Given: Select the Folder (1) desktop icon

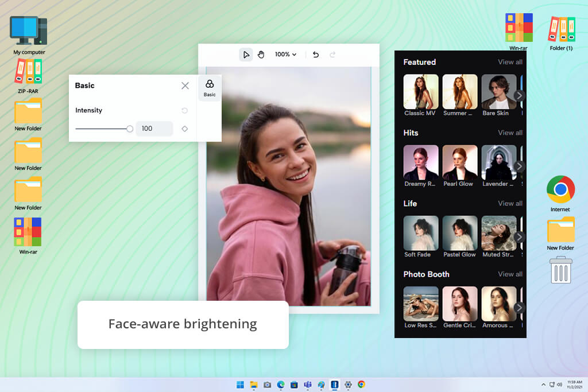Looking at the screenshot, I should 562,33.
